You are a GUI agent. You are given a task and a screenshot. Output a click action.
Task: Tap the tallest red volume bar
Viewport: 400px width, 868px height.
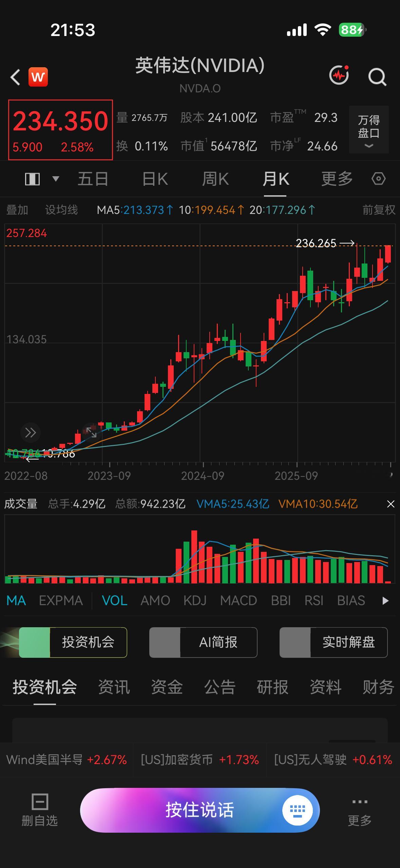(x=194, y=557)
